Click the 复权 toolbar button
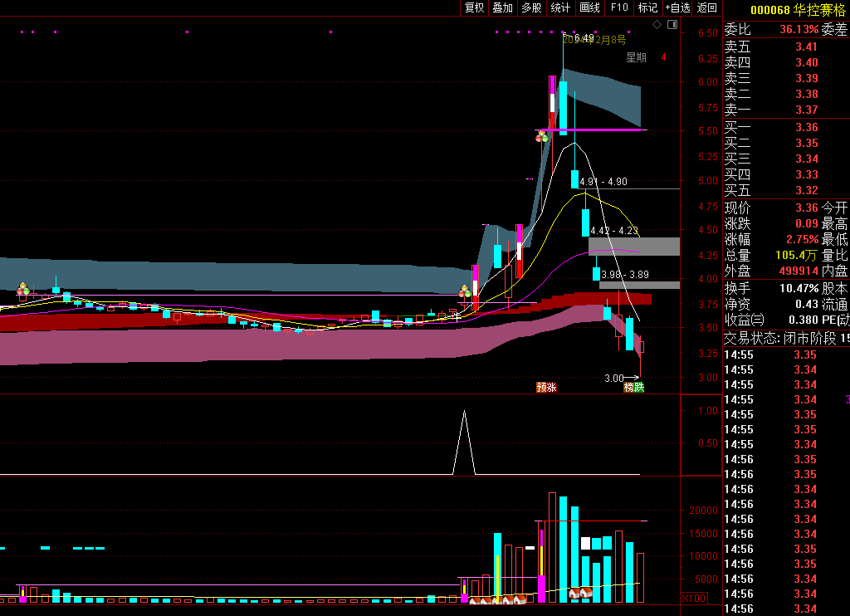 click(474, 7)
